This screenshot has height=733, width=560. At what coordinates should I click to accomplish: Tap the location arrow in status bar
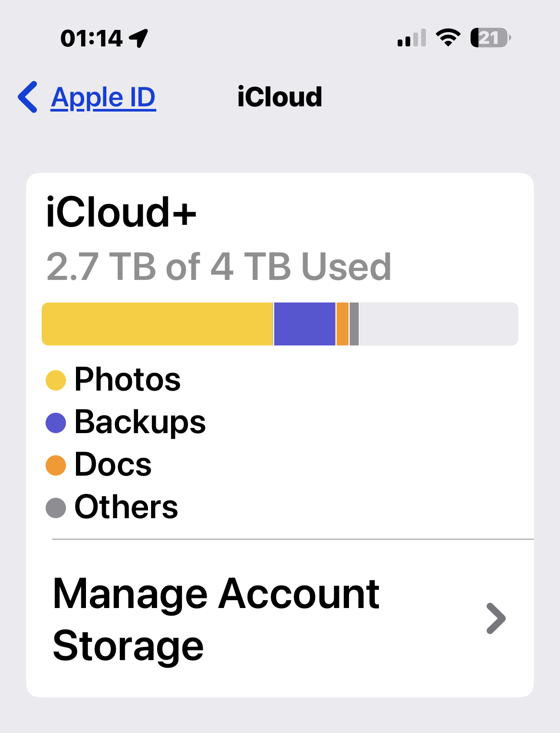pyautogui.click(x=139, y=38)
